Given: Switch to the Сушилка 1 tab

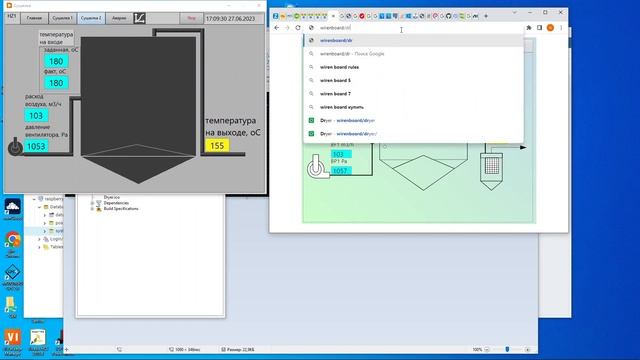Looking at the screenshot, I should pos(62,18).
